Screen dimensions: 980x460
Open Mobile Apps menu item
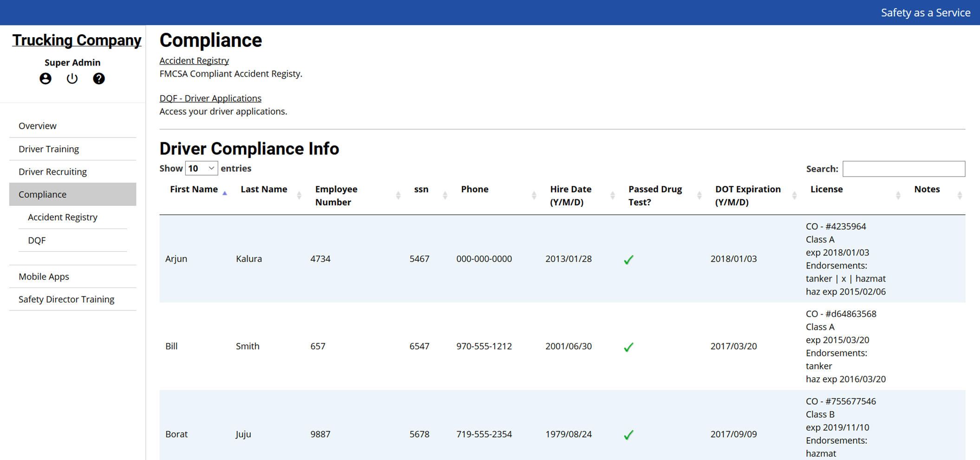[72, 276]
